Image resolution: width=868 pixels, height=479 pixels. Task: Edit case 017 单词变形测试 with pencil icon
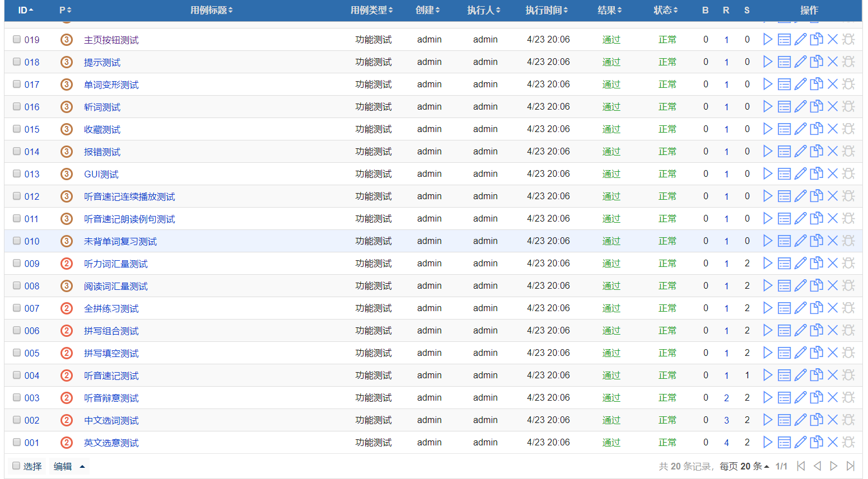point(801,84)
